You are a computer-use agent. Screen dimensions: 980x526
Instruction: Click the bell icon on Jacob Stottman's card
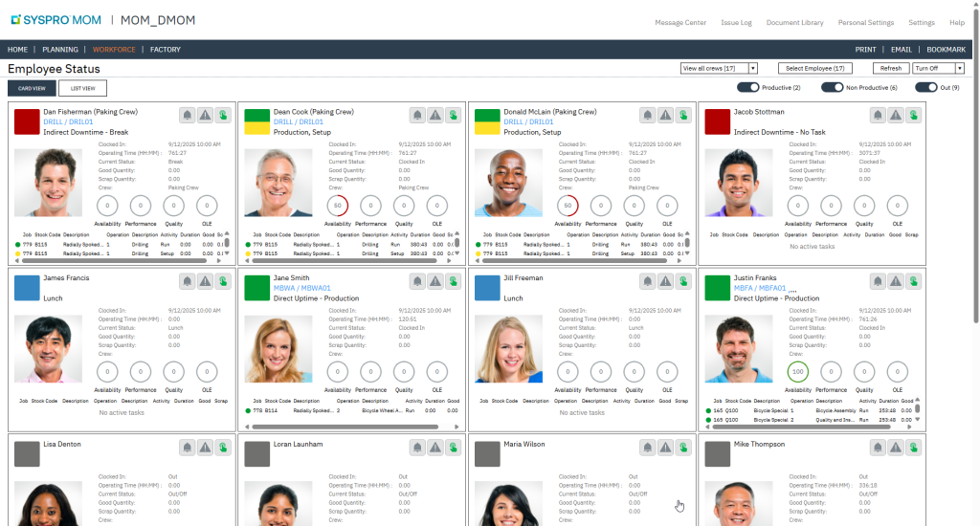(878, 115)
